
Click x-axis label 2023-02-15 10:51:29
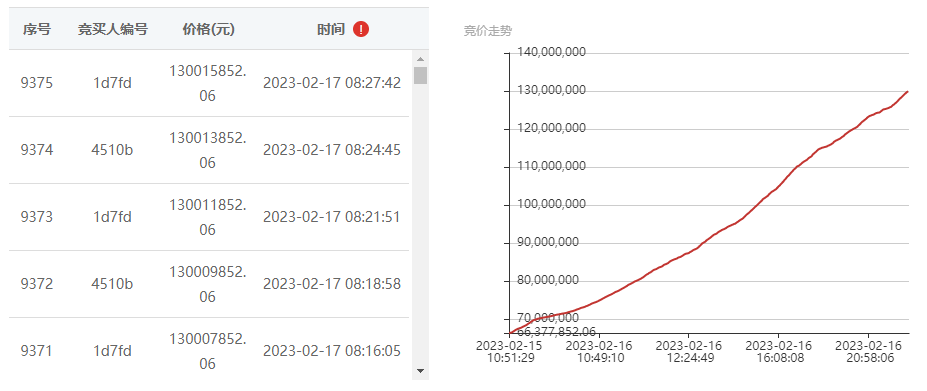[x=508, y=351]
